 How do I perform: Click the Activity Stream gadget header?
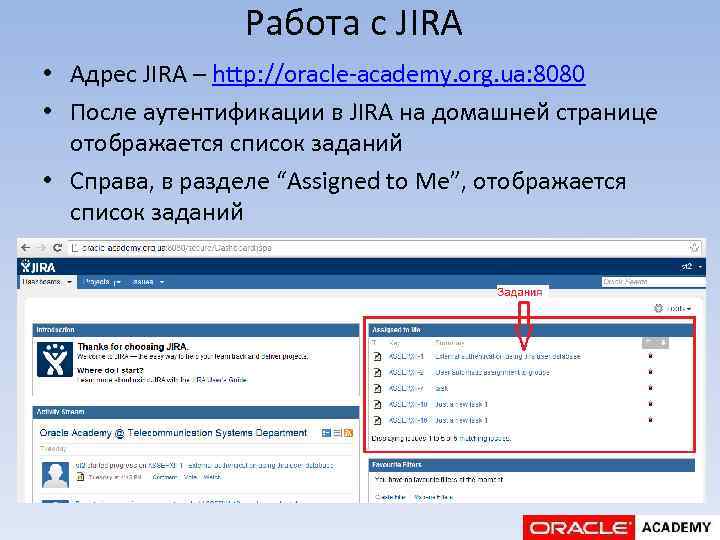tap(196, 412)
